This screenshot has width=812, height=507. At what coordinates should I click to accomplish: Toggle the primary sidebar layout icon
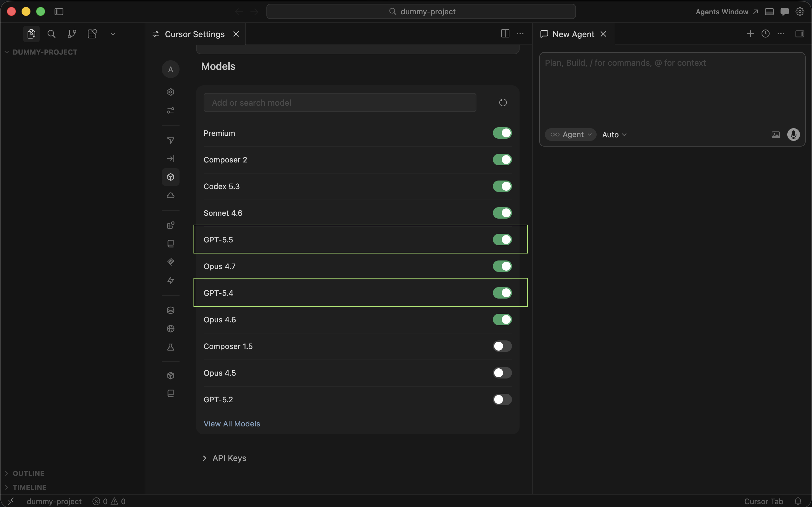coord(59,12)
